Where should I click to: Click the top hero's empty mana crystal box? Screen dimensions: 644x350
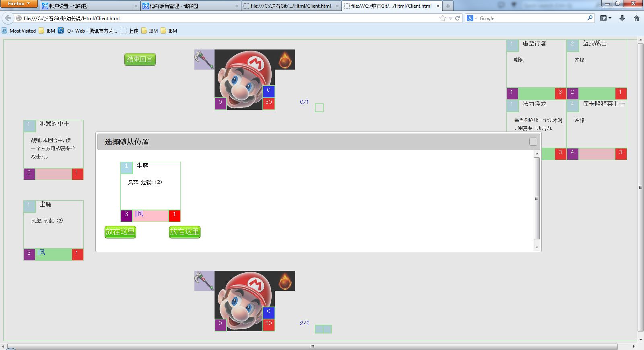pos(319,108)
